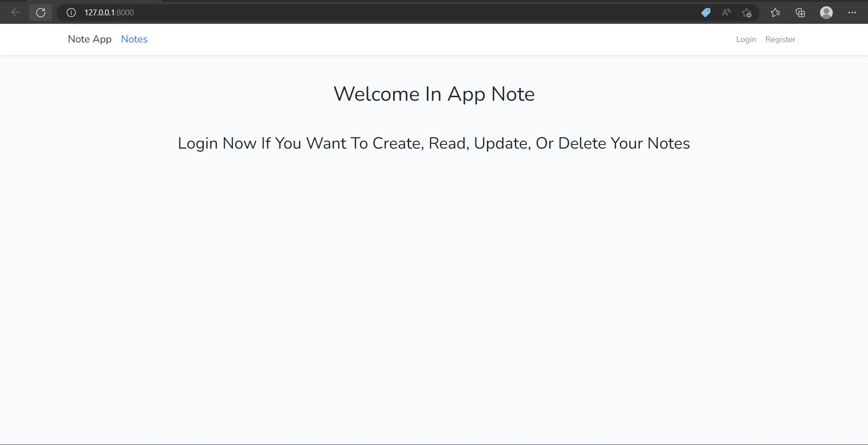The image size is (868, 445).
Task: Open the Settings and more menu
Action: [853, 12]
